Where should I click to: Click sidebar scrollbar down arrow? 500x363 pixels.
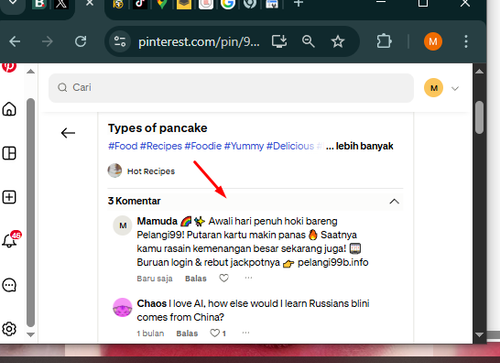pyautogui.click(x=31, y=334)
